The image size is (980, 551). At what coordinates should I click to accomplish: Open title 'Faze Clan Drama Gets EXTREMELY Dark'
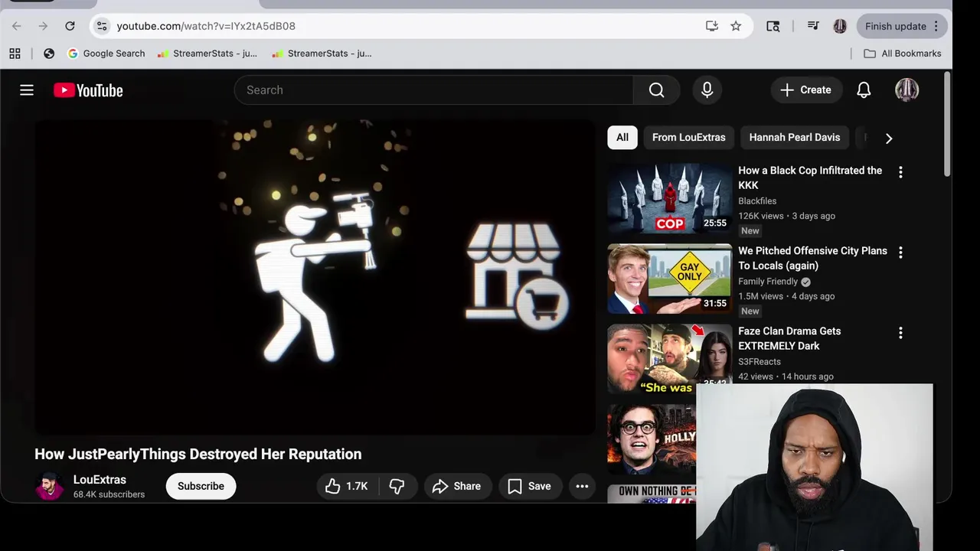point(789,338)
